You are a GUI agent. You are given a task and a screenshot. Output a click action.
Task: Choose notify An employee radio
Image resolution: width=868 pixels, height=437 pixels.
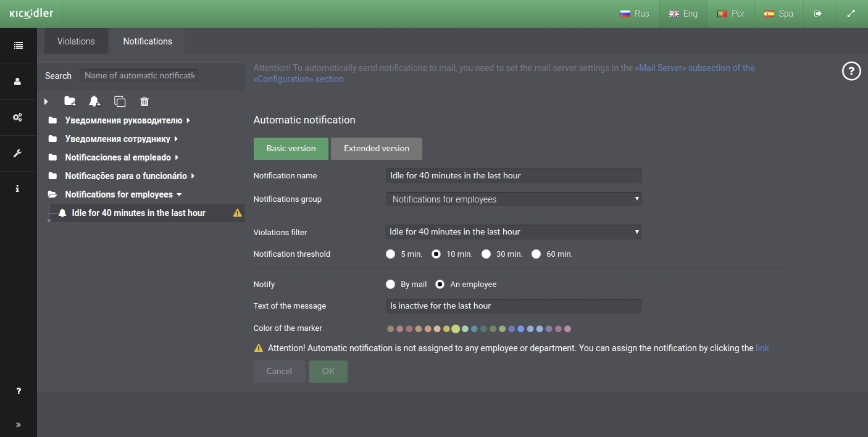pos(440,285)
